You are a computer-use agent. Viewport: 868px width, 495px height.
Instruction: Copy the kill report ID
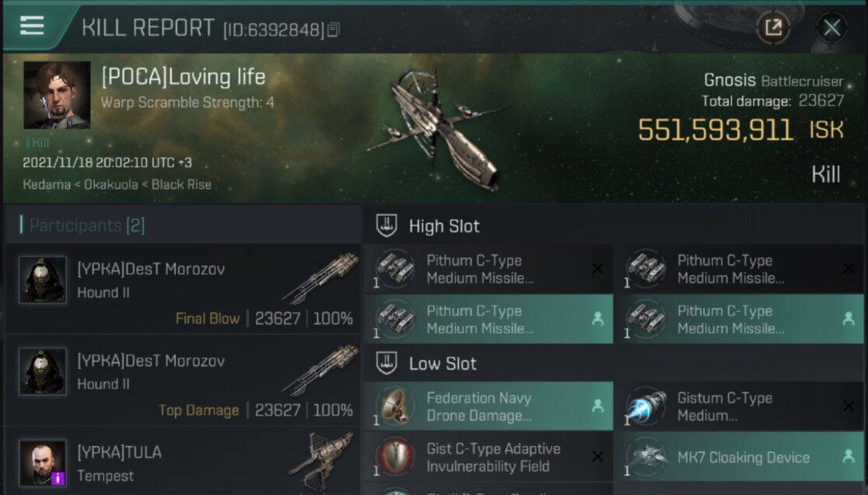pos(333,30)
